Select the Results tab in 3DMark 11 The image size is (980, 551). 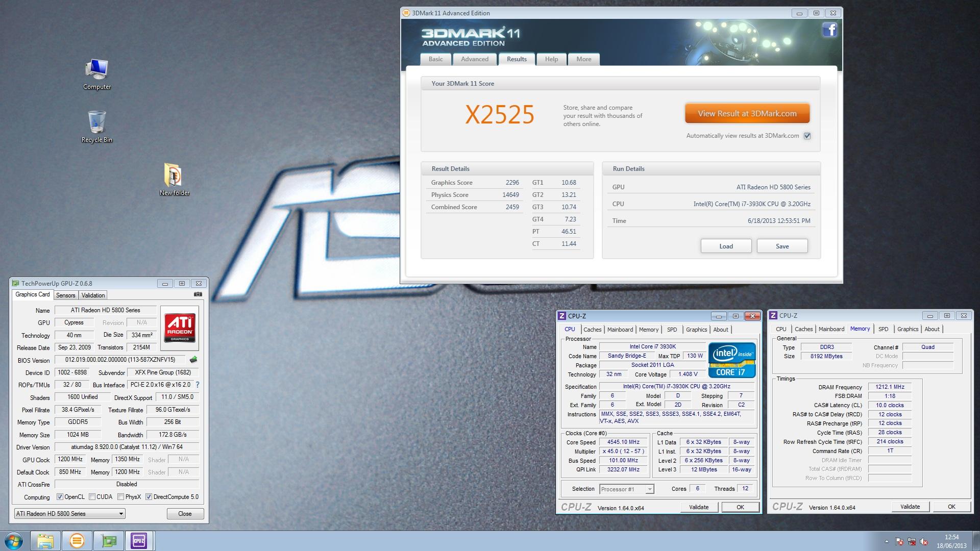[517, 59]
